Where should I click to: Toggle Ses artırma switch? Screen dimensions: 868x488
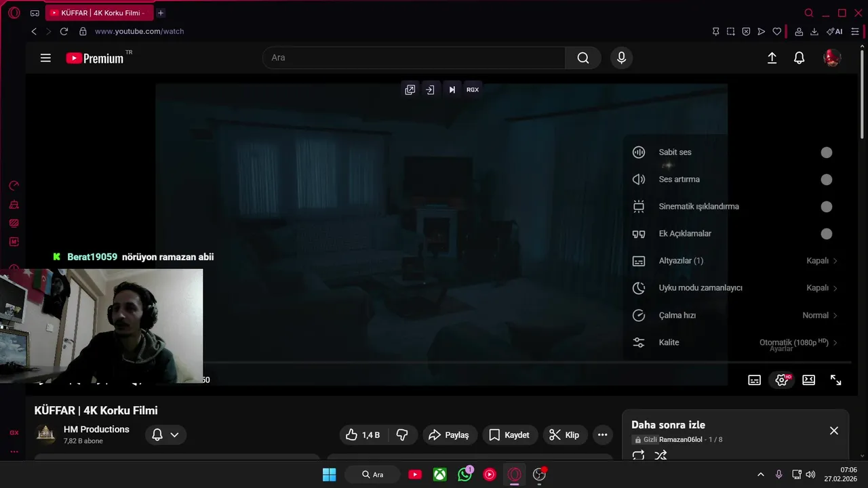(x=826, y=180)
